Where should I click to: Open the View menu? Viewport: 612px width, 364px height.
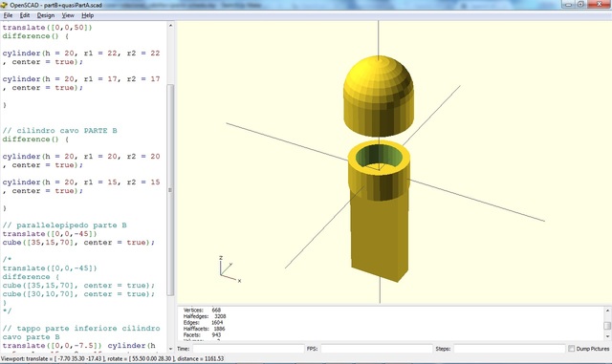click(x=68, y=15)
